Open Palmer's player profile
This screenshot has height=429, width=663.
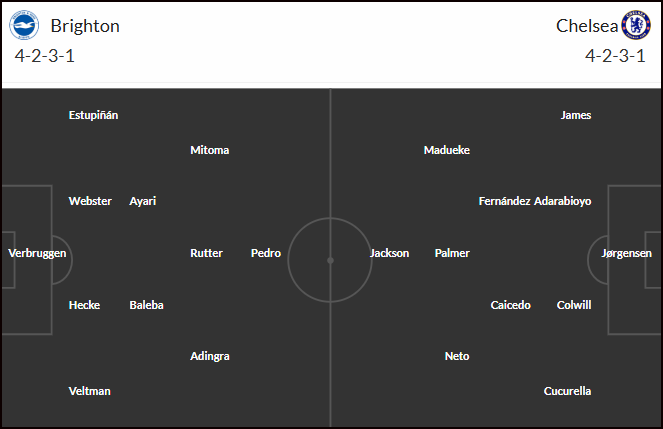[452, 253]
